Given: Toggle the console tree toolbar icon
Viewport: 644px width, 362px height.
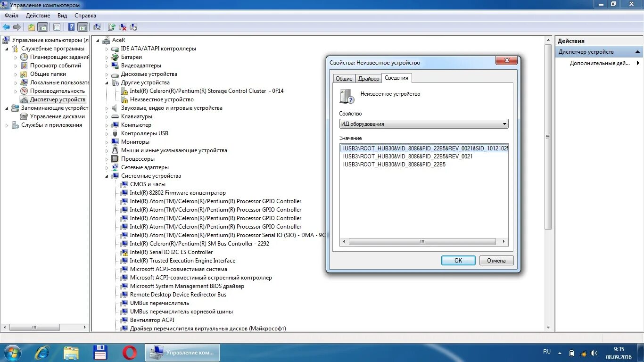Looking at the screenshot, I should coord(43,27).
